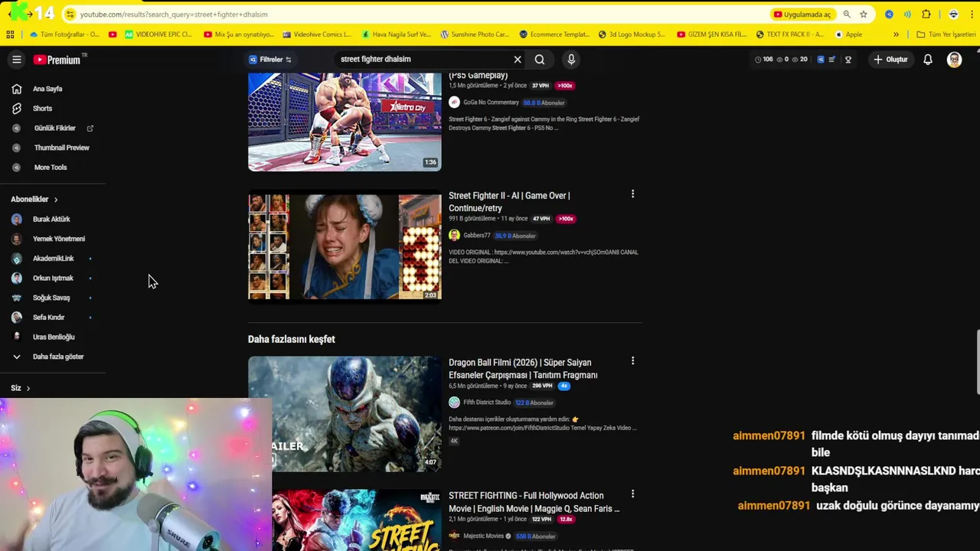Play the crying Chun-Li Game Over thumbnail

point(345,246)
